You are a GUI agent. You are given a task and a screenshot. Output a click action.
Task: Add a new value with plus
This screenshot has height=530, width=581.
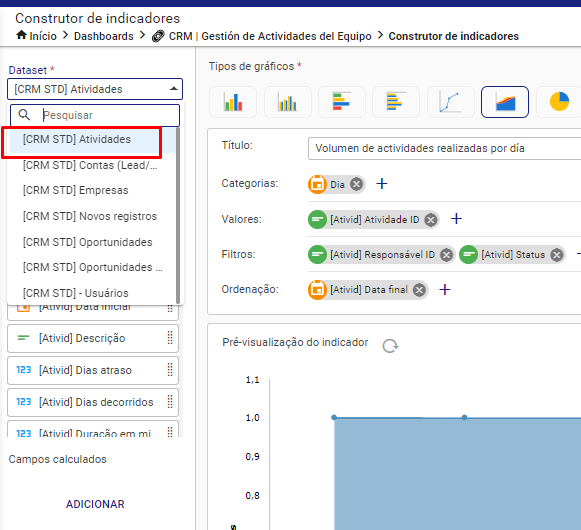[456, 219]
